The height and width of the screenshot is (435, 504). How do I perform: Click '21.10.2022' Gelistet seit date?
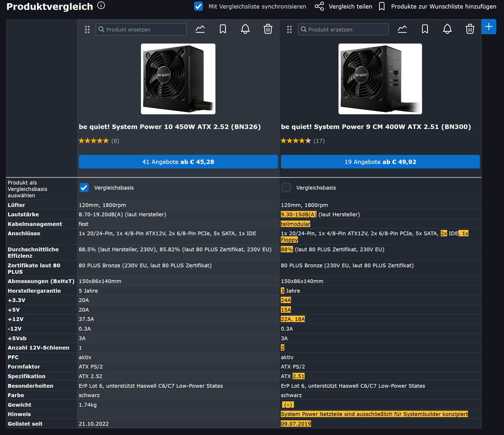[94, 424]
